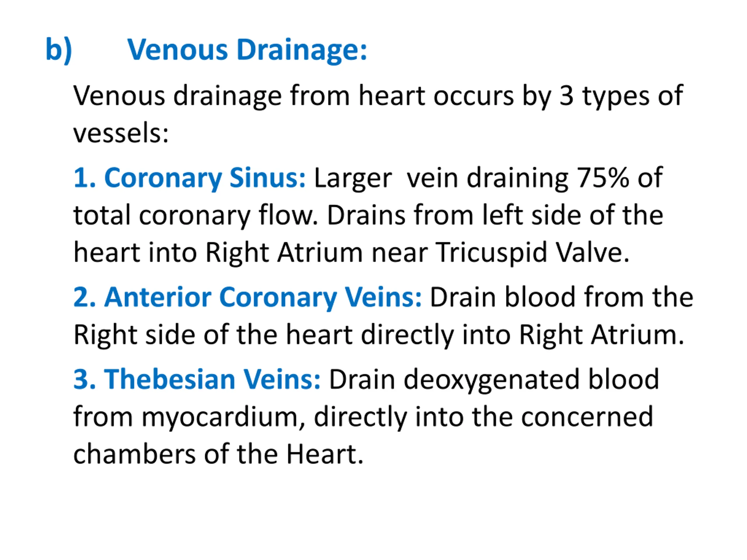Select the '3. Thebesian Veins:' label

point(197,379)
